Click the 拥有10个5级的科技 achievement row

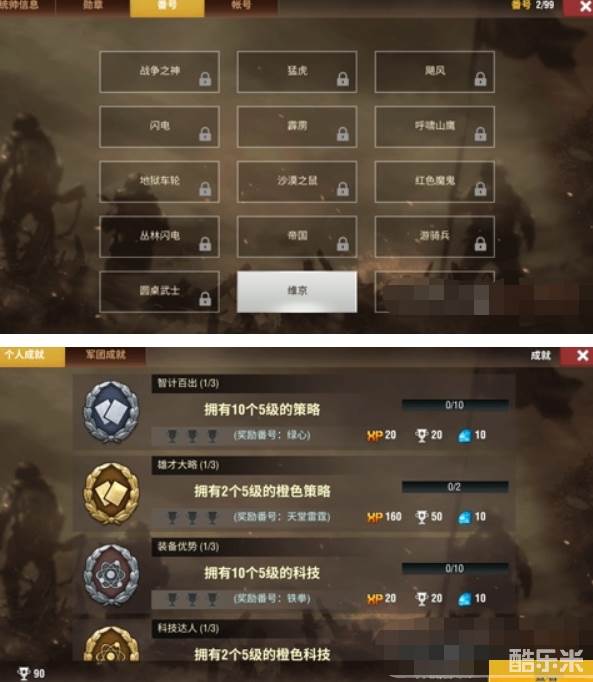tap(294, 575)
